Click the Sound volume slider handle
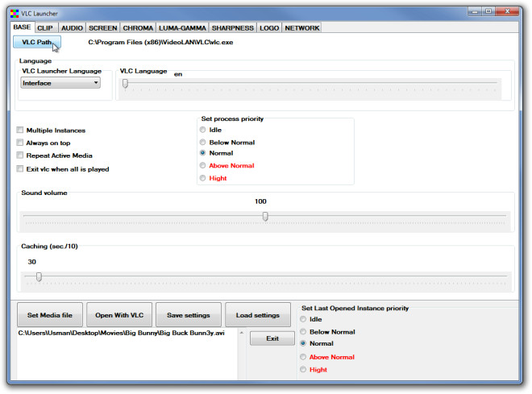The height and width of the screenshot is (394, 532). click(x=265, y=216)
